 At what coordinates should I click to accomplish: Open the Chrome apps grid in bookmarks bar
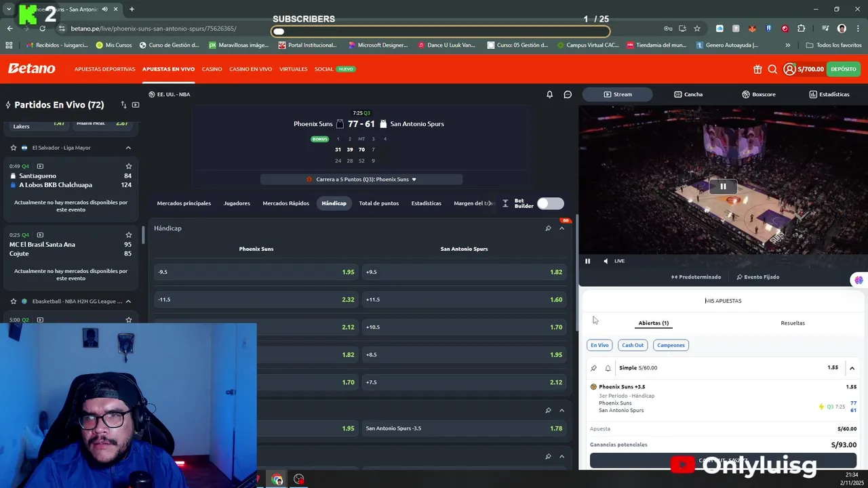point(9,45)
